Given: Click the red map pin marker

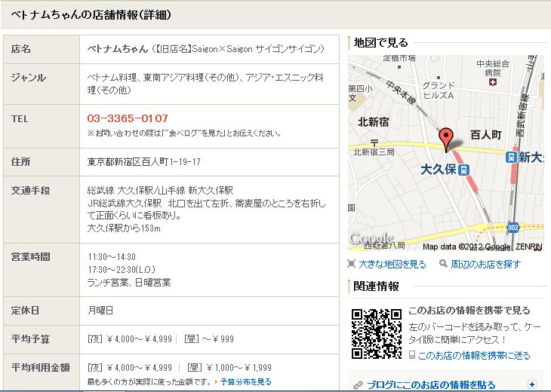Looking at the screenshot, I should 446,138.
